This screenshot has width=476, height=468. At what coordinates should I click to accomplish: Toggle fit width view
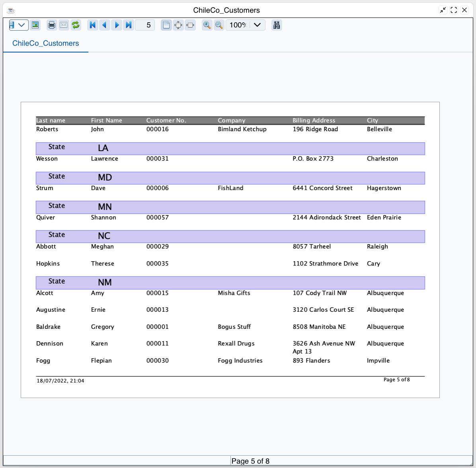coord(190,25)
